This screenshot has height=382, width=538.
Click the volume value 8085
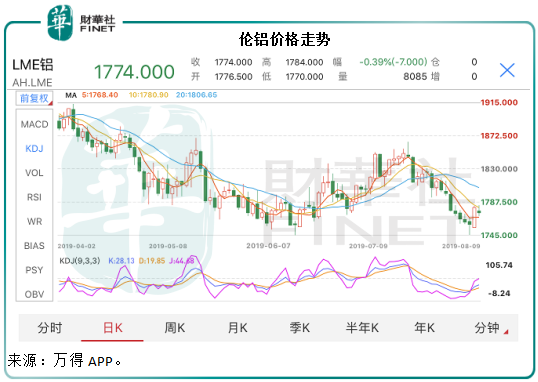[415, 76]
